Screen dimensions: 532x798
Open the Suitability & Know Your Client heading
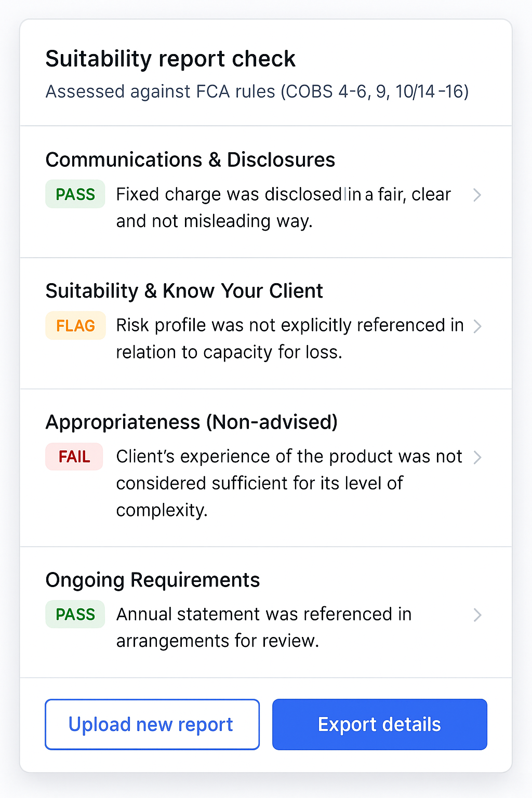click(x=184, y=291)
